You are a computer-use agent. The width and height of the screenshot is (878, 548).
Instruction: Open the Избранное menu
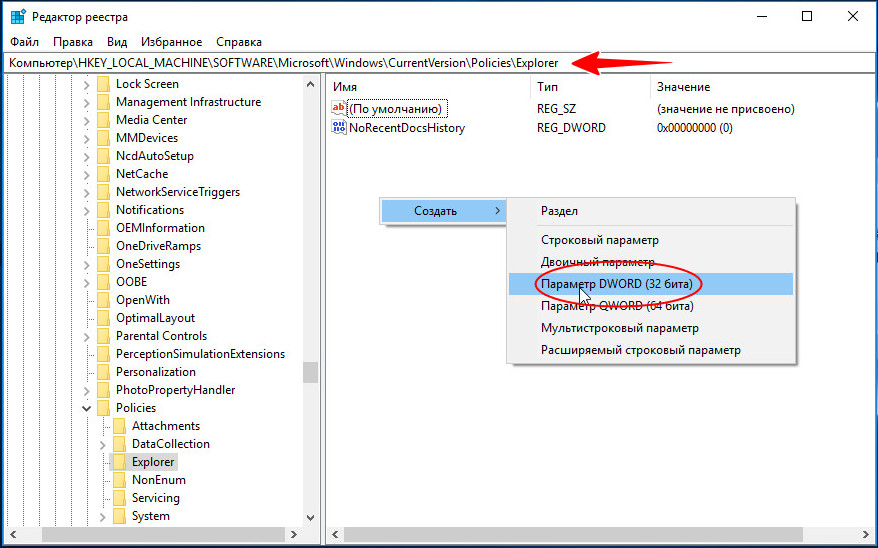point(171,42)
